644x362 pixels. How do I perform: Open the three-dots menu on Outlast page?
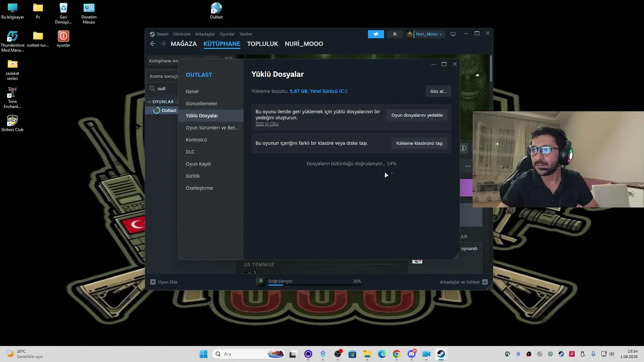pos(468,166)
